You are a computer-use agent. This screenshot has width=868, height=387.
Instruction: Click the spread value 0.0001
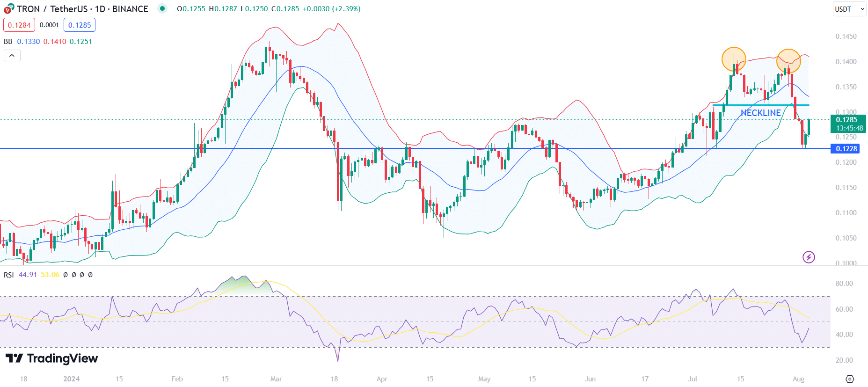point(49,25)
